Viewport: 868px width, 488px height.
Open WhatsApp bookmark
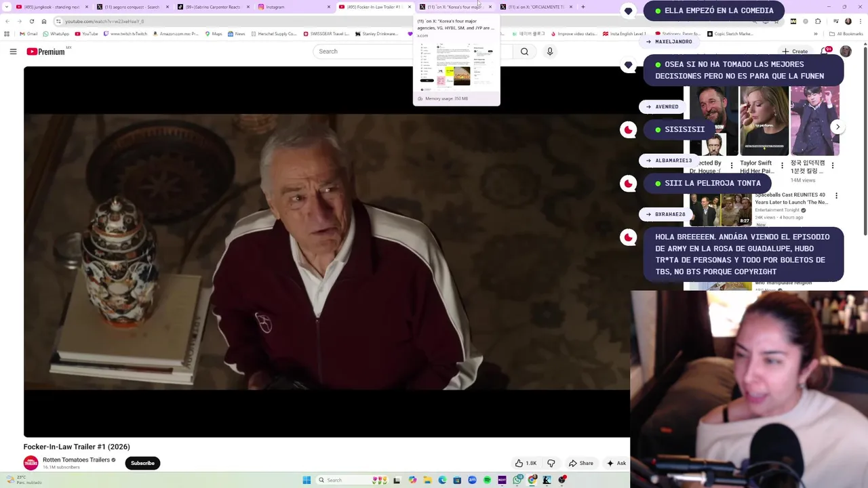[x=56, y=34]
